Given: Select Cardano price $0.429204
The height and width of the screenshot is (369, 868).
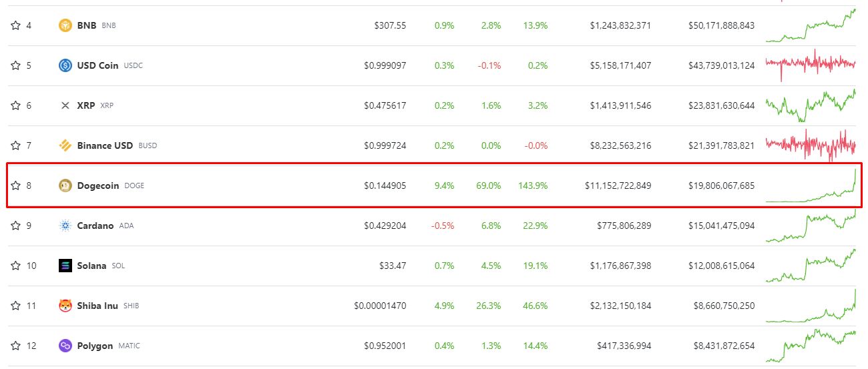Looking at the screenshot, I should click(x=385, y=226).
